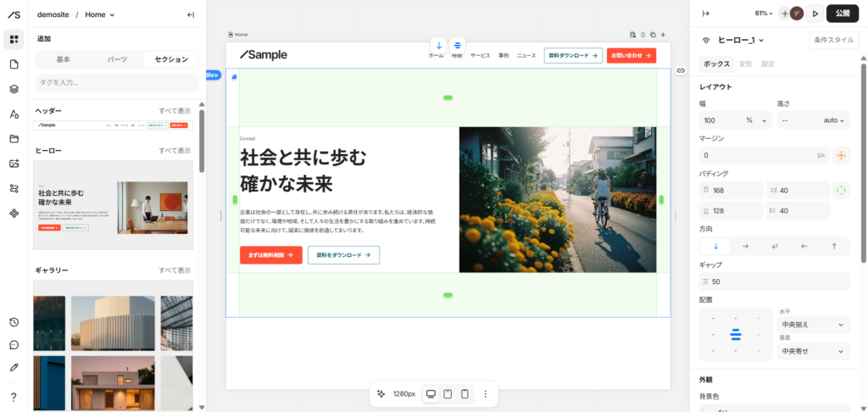Viewport: 868px width, 412px height.
Task: Click the preview play button
Action: (x=815, y=14)
